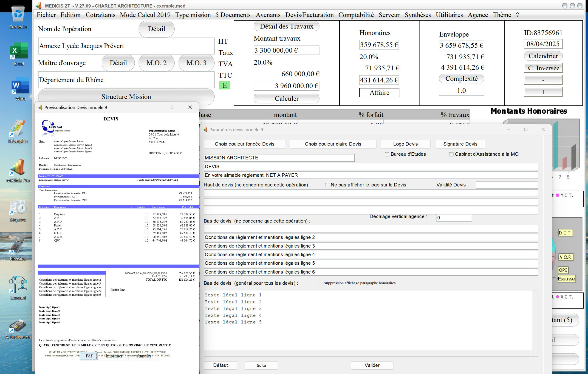Viewport: 588px width, 374px height.
Task: Open the Devis/Facturation menu
Action: pyautogui.click(x=309, y=15)
